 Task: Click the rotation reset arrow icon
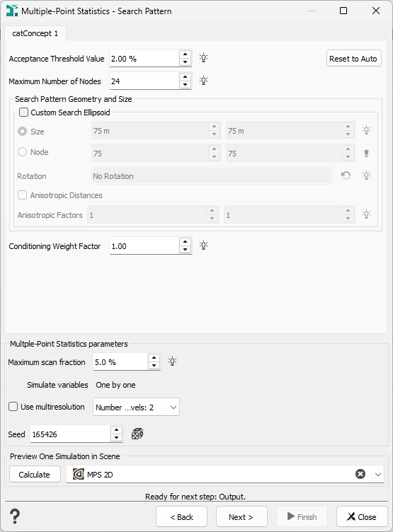coord(346,175)
